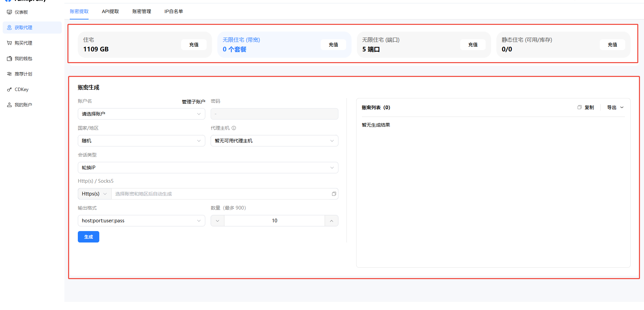Switch to the 账密管理 tab
644x310 pixels.
pyautogui.click(x=142, y=11)
